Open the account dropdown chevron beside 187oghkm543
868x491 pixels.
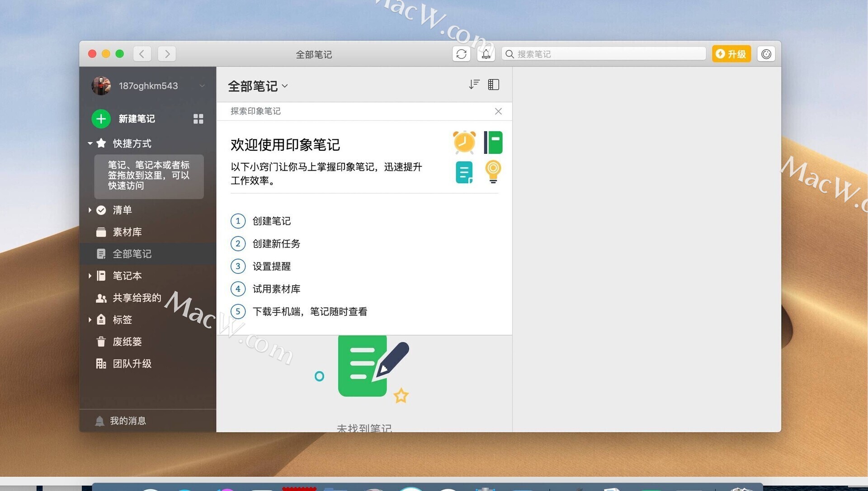pos(202,86)
